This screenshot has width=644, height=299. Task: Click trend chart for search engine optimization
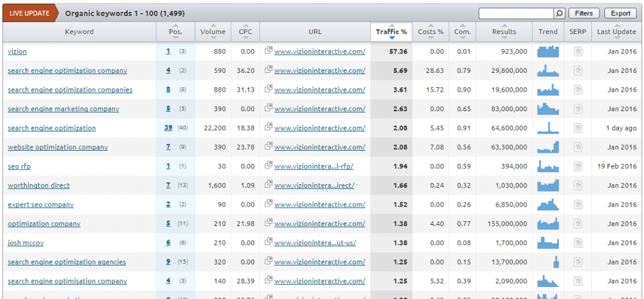click(548, 128)
